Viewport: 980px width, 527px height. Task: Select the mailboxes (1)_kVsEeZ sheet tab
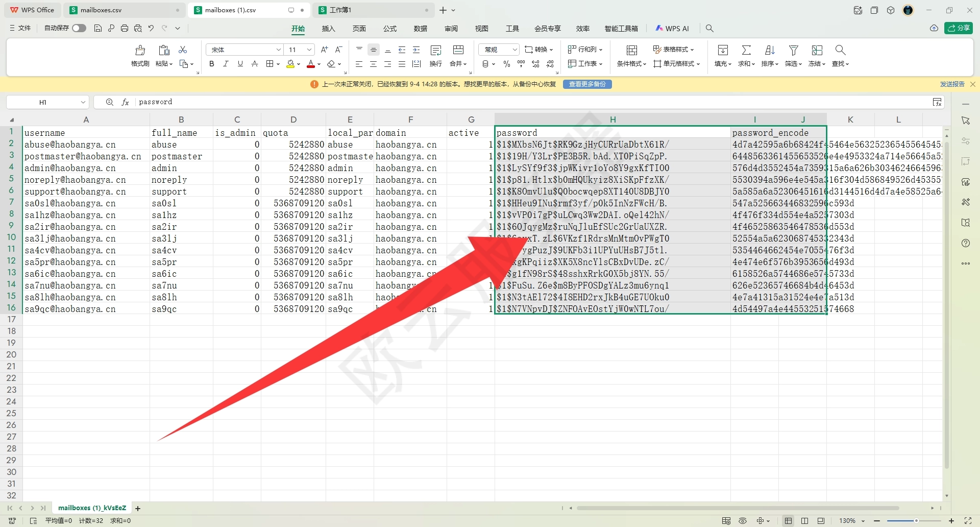click(x=92, y=508)
